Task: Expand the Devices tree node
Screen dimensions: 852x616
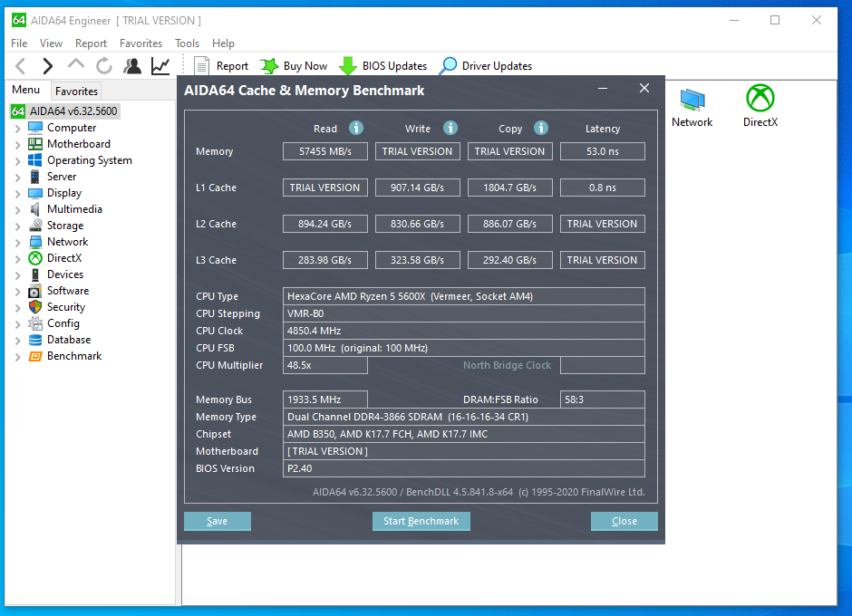Action: (x=17, y=275)
